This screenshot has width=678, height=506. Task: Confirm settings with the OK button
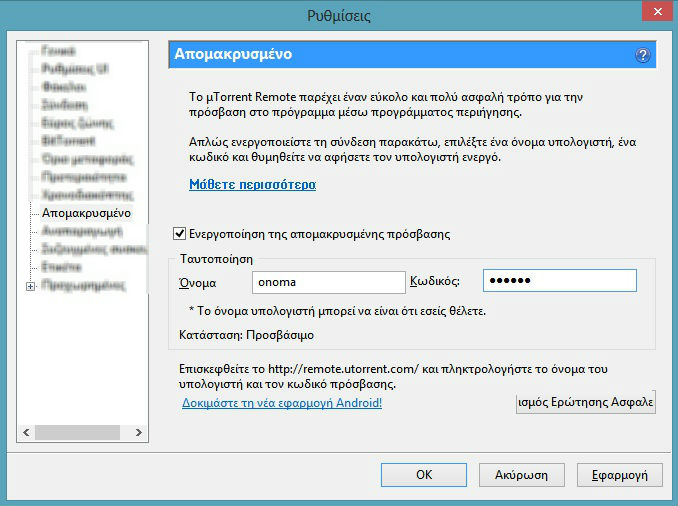tap(424, 475)
